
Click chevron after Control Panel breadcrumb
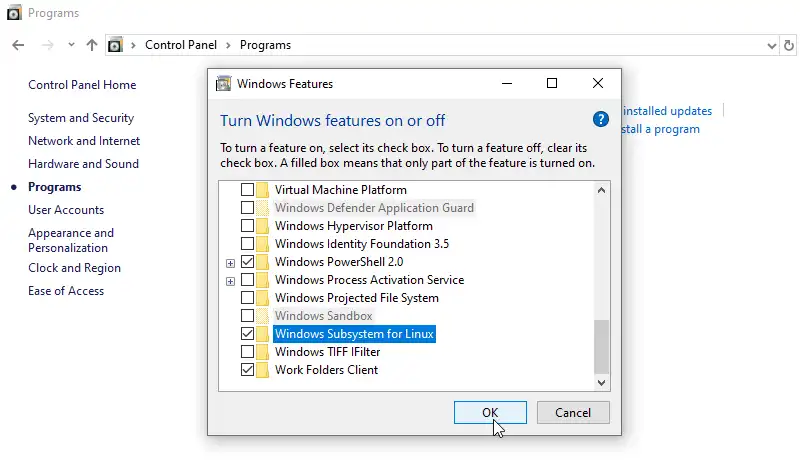(x=228, y=45)
